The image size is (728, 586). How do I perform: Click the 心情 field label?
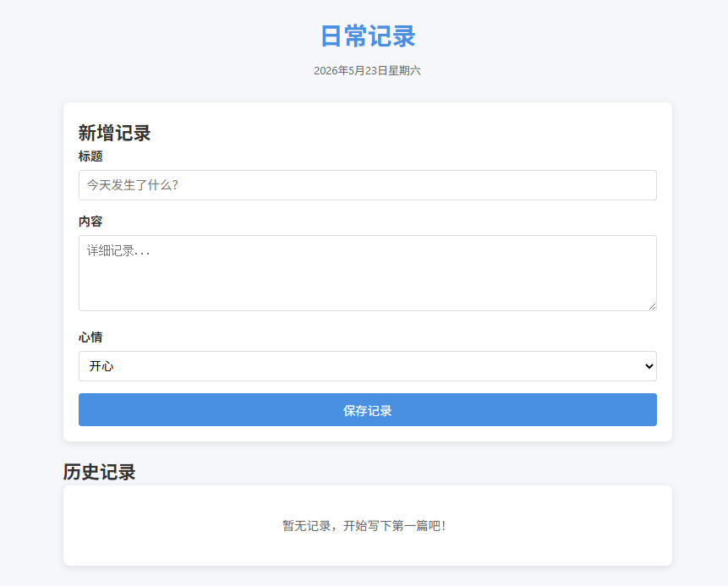click(90, 337)
